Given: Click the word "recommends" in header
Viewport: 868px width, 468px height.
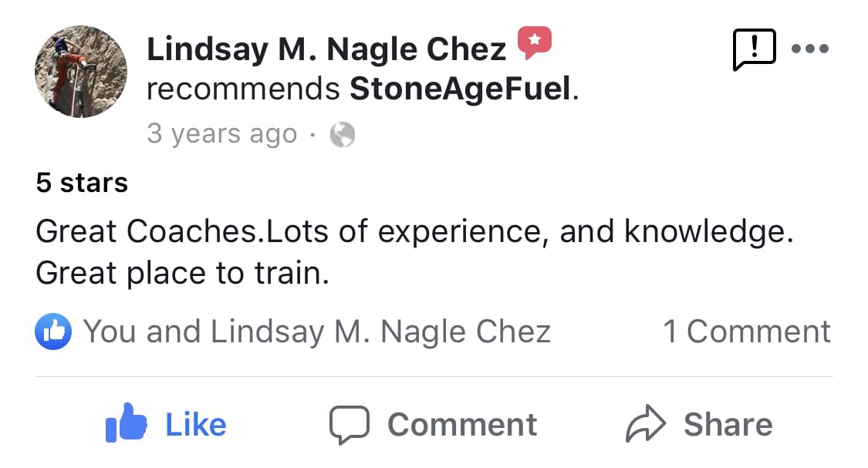Looking at the screenshot, I should pos(244,90).
